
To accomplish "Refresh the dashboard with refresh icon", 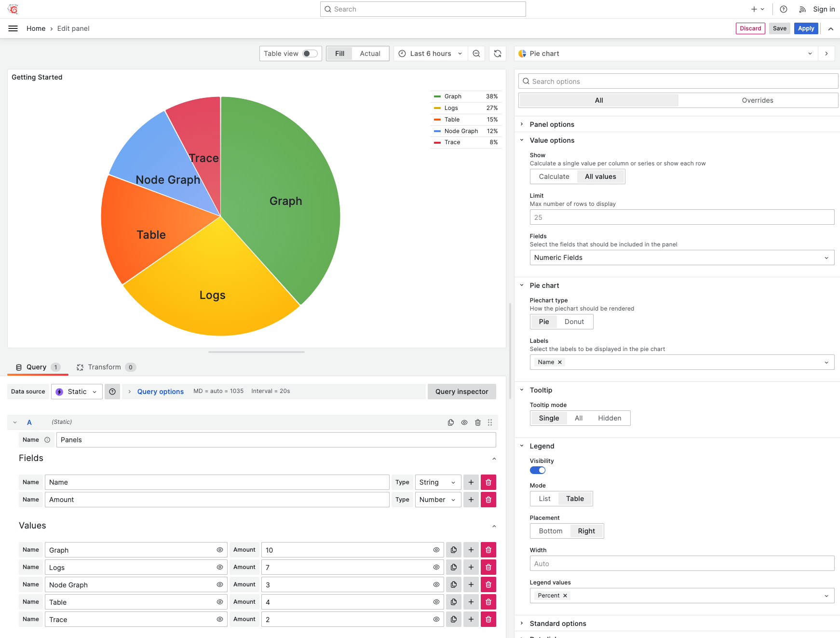I will 498,54.
